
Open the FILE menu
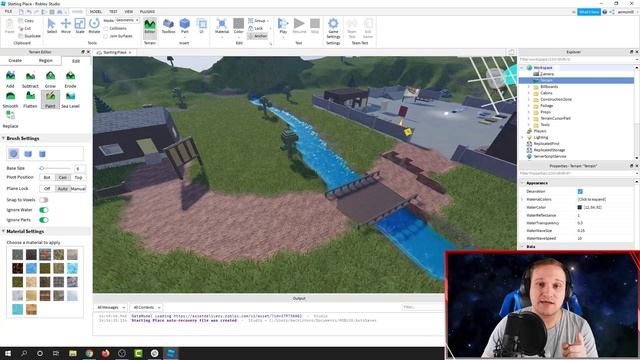coord(8,11)
